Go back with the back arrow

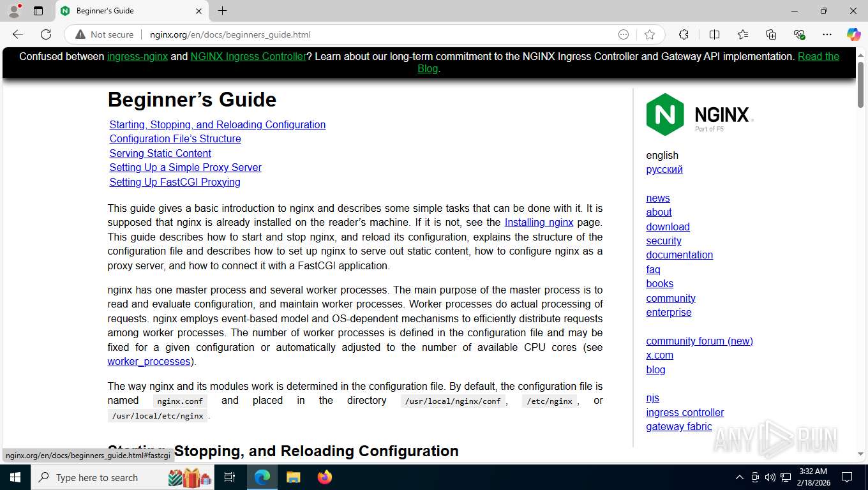(18, 34)
